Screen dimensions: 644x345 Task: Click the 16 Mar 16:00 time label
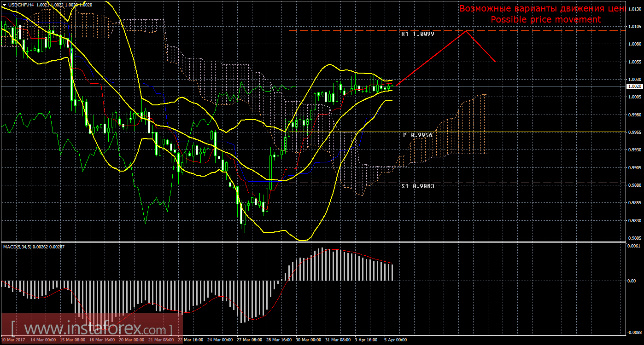click(x=102, y=340)
